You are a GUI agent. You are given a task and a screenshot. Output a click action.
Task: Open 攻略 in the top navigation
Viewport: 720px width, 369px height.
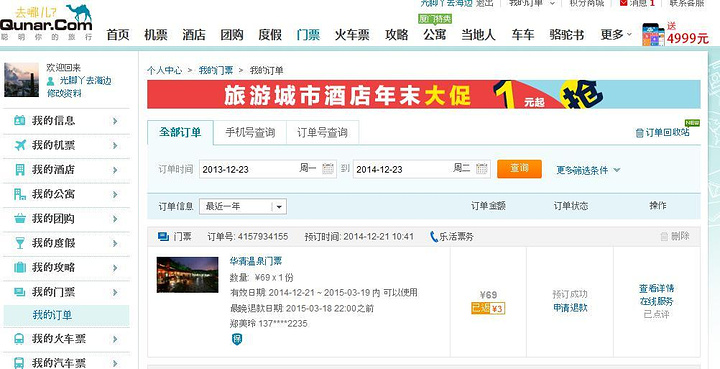pyautogui.click(x=397, y=34)
